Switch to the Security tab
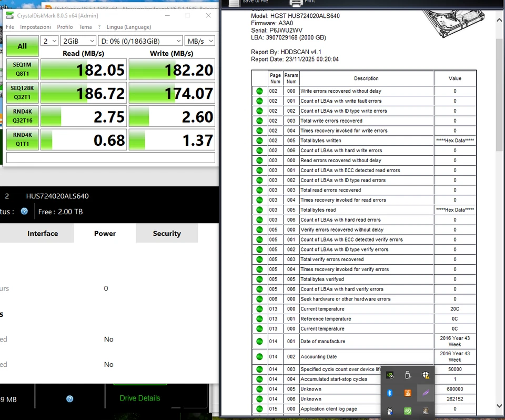Viewport: 505px width, 420px height. click(167, 233)
